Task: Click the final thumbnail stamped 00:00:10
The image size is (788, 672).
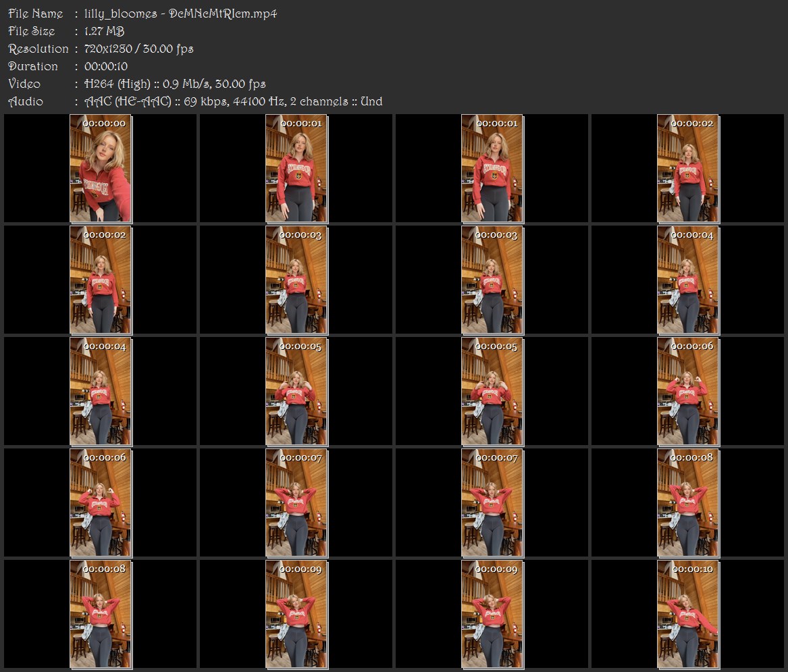Action: (x=688, y=615)
